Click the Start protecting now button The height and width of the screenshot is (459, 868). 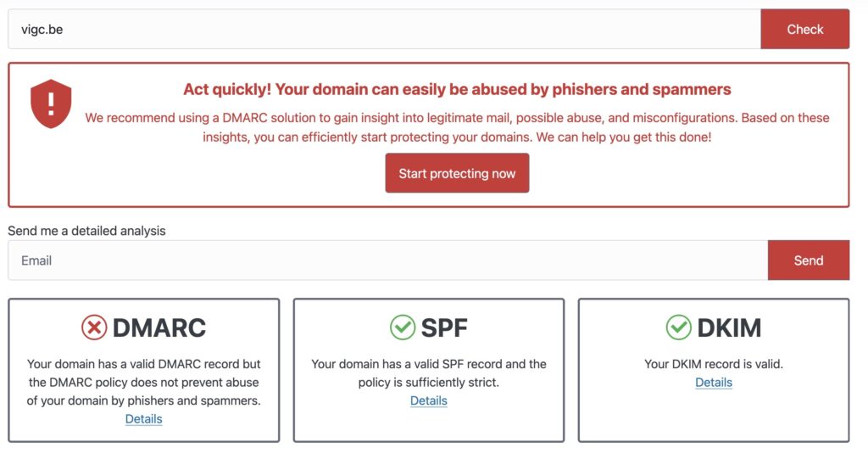[457, 173]
